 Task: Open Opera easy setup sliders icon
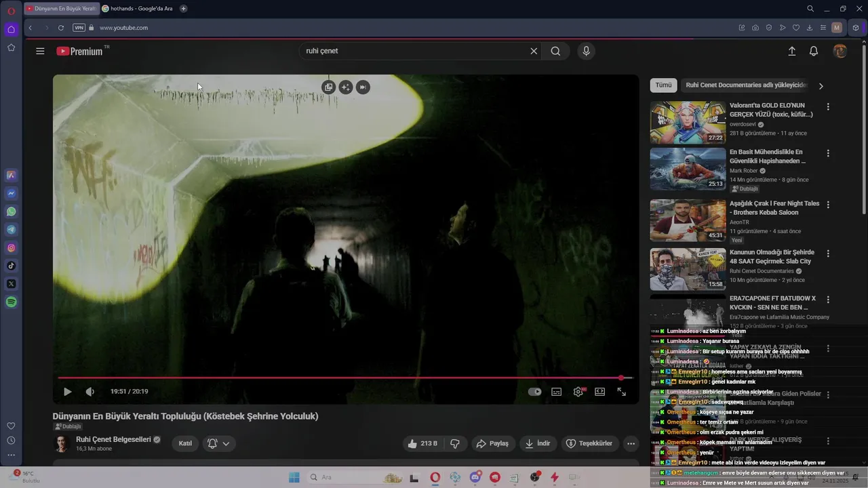(x=823, y=28)
